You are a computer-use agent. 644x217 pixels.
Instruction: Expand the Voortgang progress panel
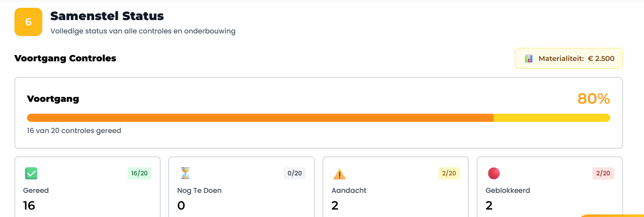pyautogui.click(x=318, y=111)
